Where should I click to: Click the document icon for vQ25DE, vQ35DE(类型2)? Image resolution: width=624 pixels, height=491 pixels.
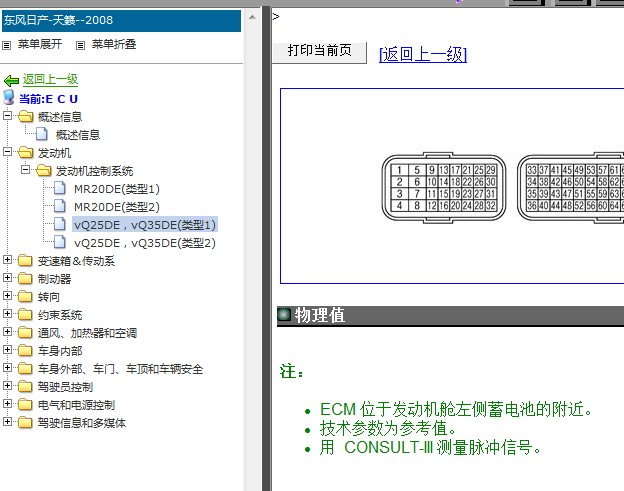(60, 242)
